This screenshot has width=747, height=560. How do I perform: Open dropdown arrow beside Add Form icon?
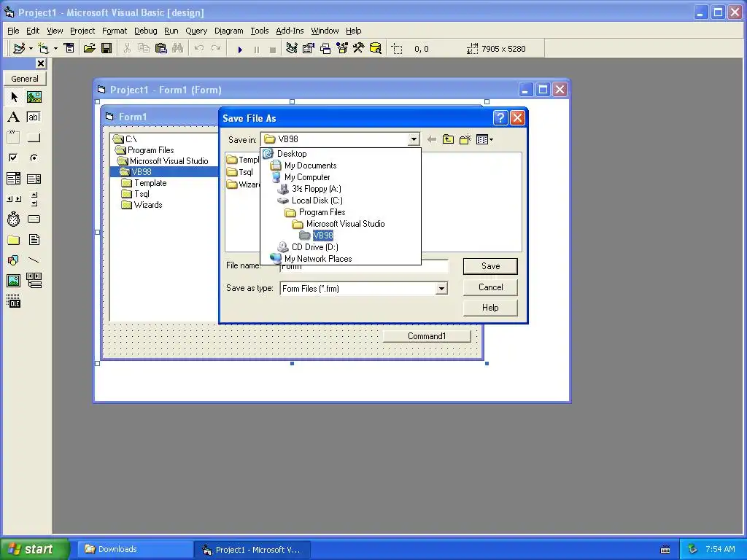[55, 49]
